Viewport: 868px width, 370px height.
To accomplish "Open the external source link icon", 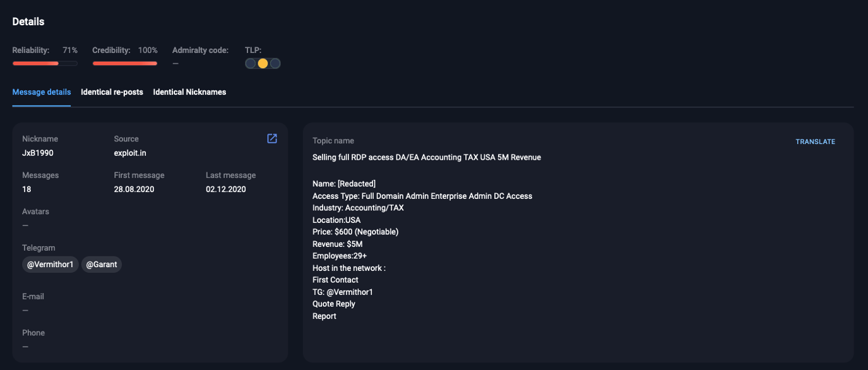I will tap(272, 139).
